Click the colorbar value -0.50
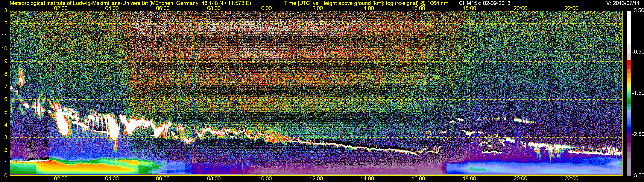 [x=638, y=52]
